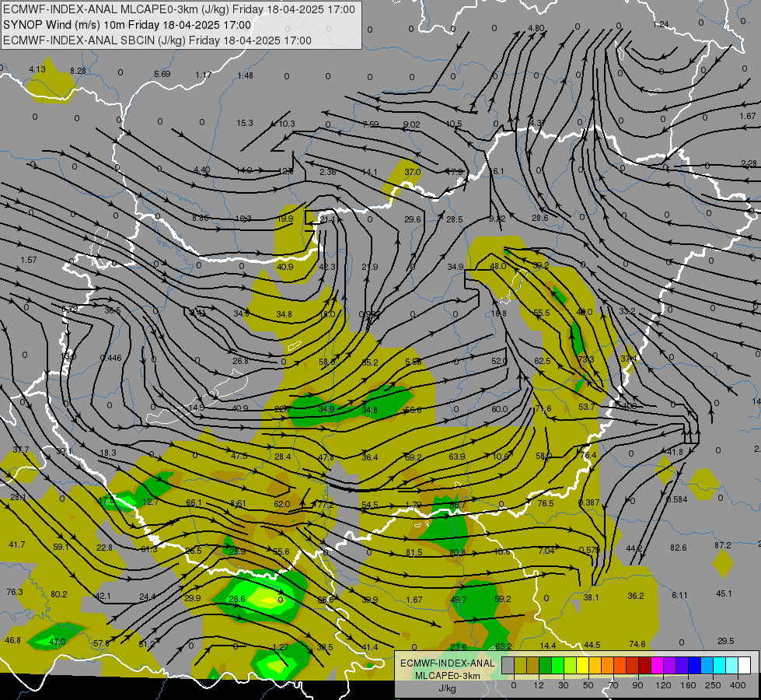Click the legend scale value 400
This screenshot has width=761, height=700.
(x=738, y=685)
